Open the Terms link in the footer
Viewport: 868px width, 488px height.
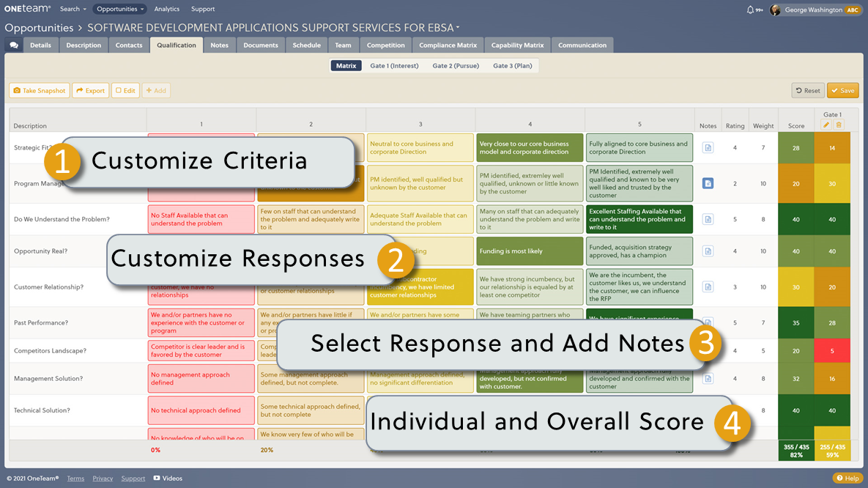point(75,478)
